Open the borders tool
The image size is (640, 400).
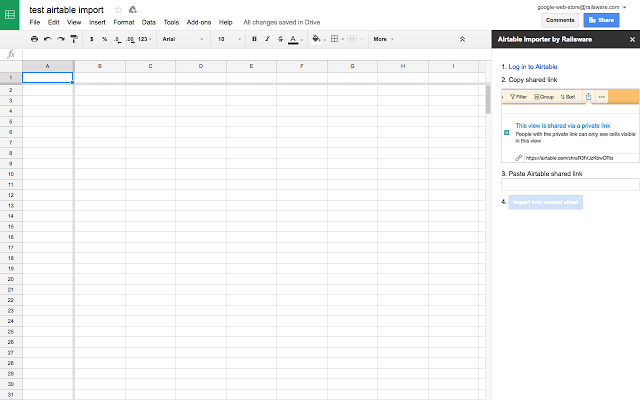click(334, 39)
